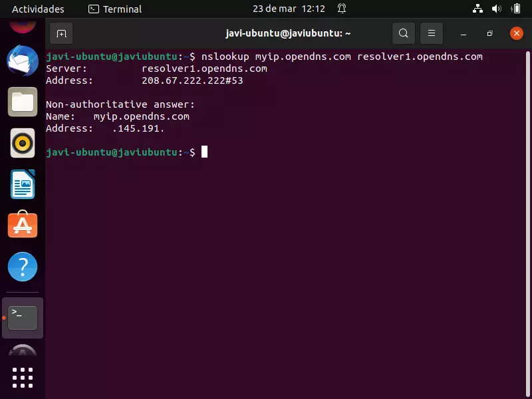This screenshot has height=399, width=532.
Task: Expand the system menu power icon
Action: click(x=515, y=9)
